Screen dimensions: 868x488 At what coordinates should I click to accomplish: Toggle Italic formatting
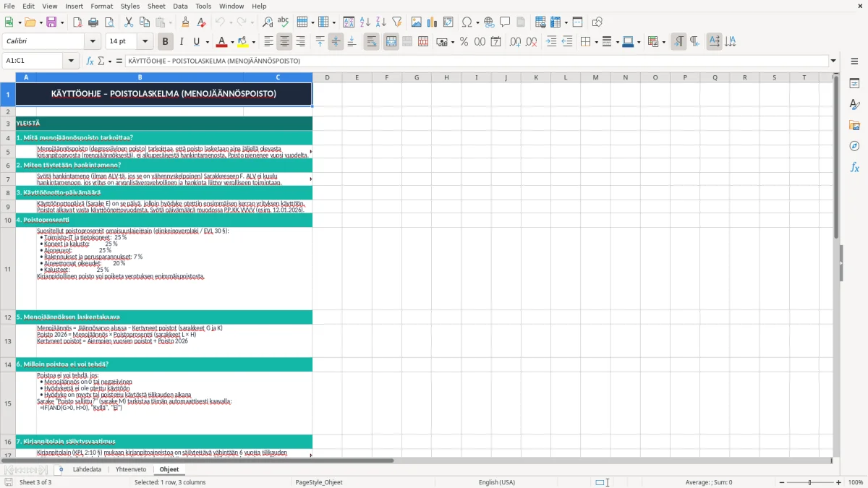pos(182,42)
